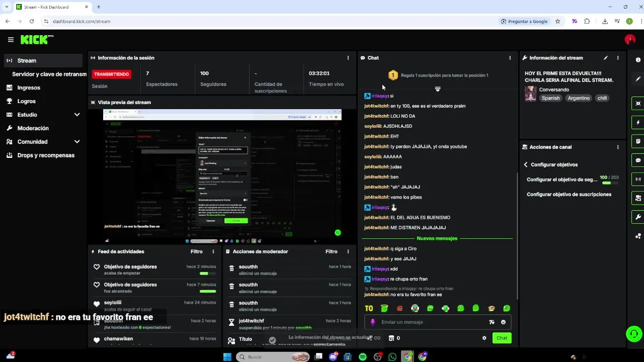Image resolution: width=644 pixels, height=362 pixels.
Task: Open Información del stream panel options
Action: 618,58
